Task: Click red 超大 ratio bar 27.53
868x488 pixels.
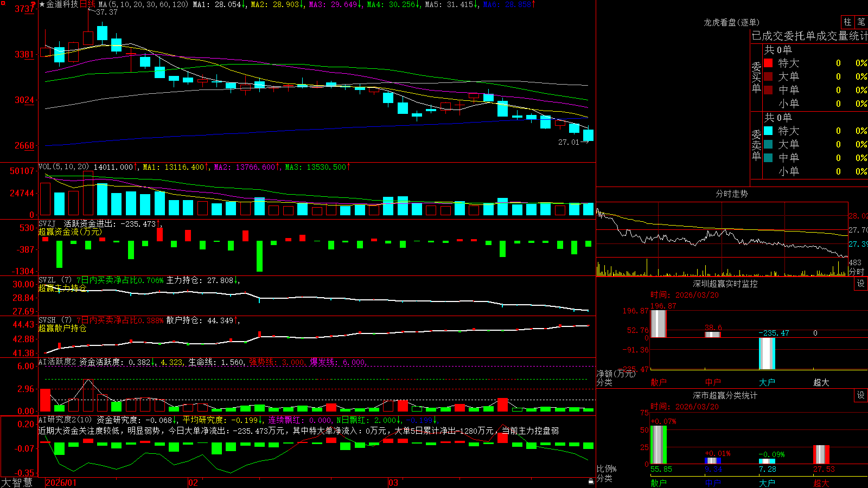Action: coord(821,454)
